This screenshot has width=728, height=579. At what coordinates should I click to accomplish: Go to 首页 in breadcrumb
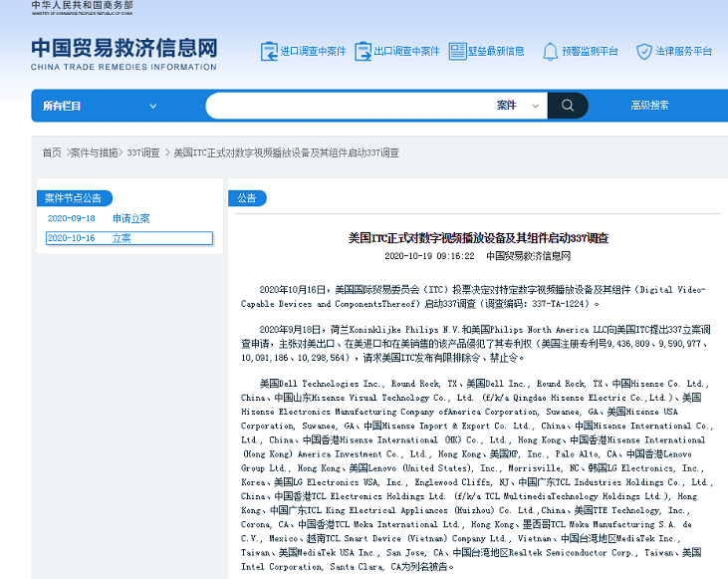(x=52, y=152)
